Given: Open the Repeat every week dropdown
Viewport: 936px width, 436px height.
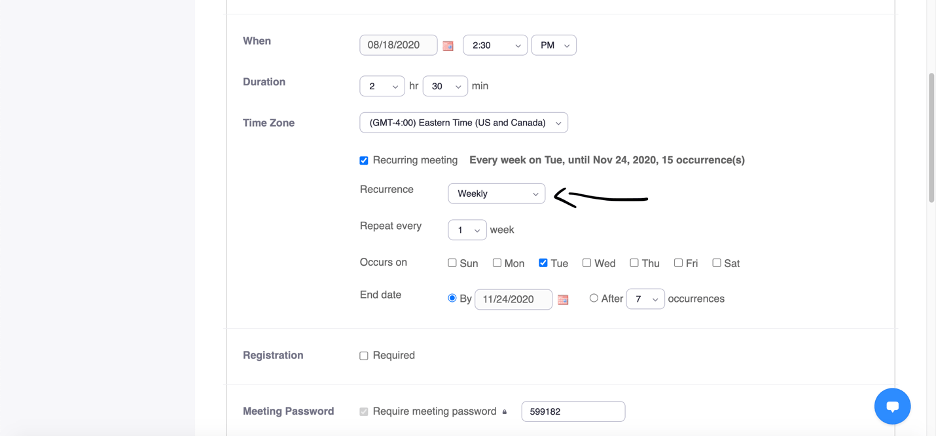Looking at the screenshot, I should pos(467,230).
